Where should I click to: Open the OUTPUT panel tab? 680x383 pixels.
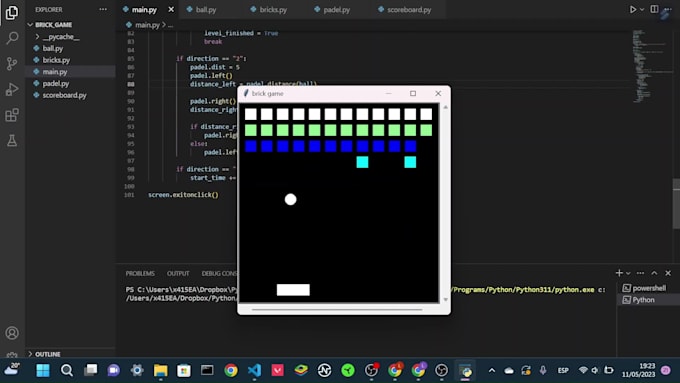(x=178, y=273)
